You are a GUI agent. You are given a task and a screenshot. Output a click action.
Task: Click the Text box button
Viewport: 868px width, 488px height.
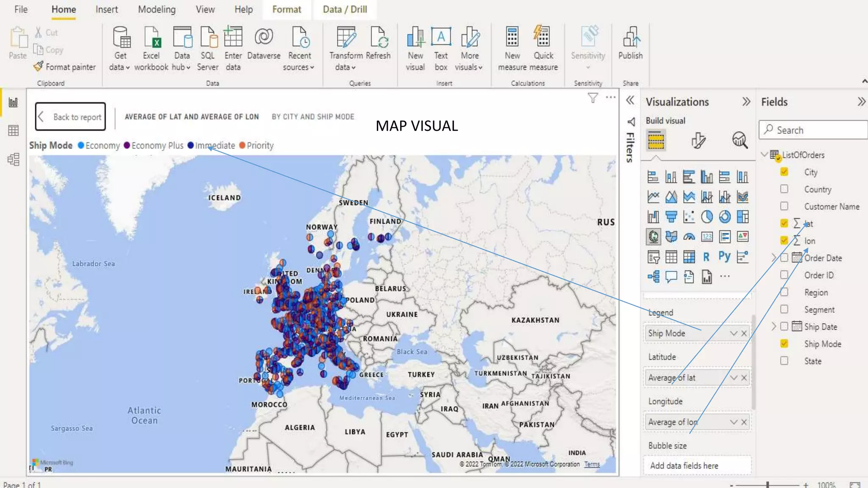[441, 48]
